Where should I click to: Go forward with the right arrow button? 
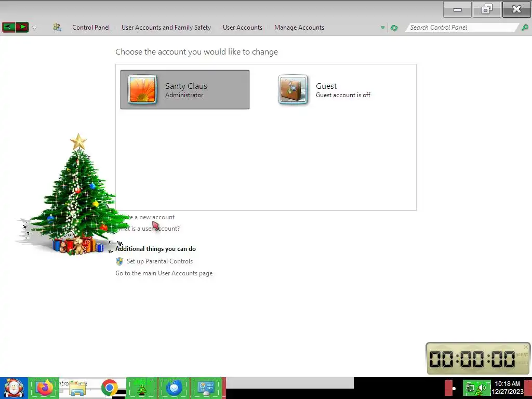[22, 27]
